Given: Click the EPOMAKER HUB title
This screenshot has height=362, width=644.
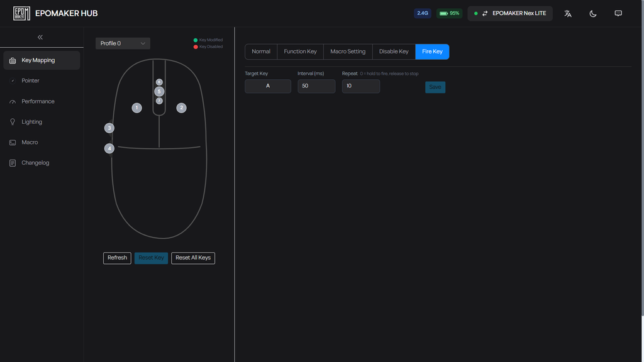Looking at the screenshot, I should pos(67,14).
